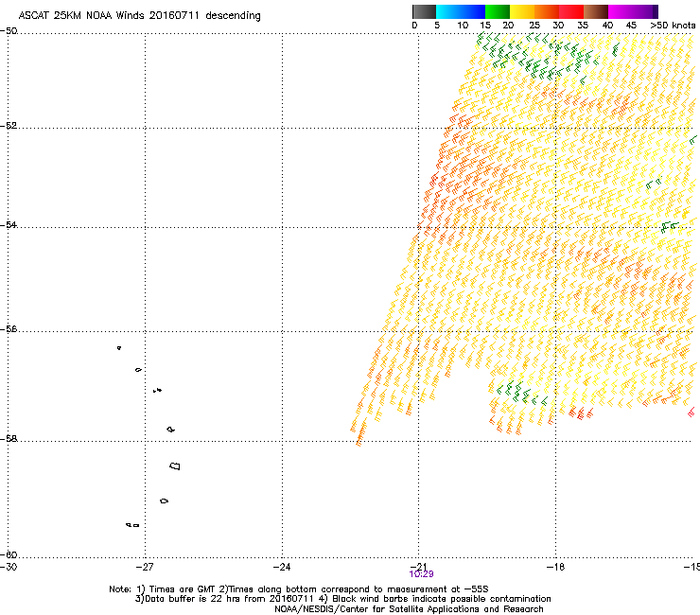Screen dimensions: 700x615
Task: Click the '>50 knots' legend label
Action: [673, 26]
